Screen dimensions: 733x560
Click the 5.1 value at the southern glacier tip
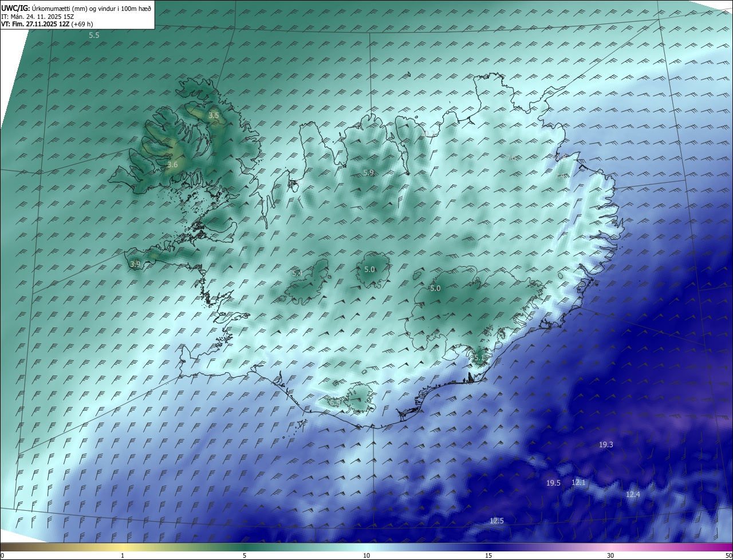click(x=479, y=358)
